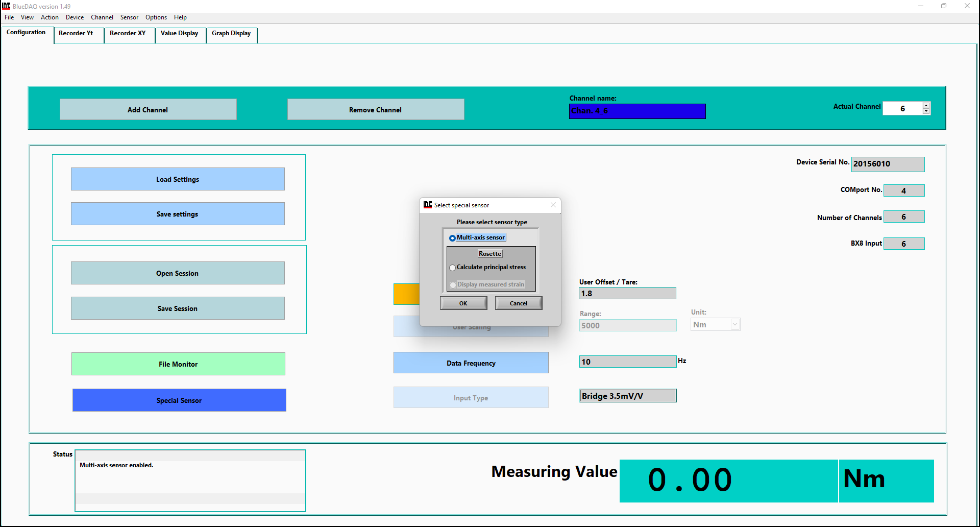Choose Calculate principal stress option

point(452,268)
